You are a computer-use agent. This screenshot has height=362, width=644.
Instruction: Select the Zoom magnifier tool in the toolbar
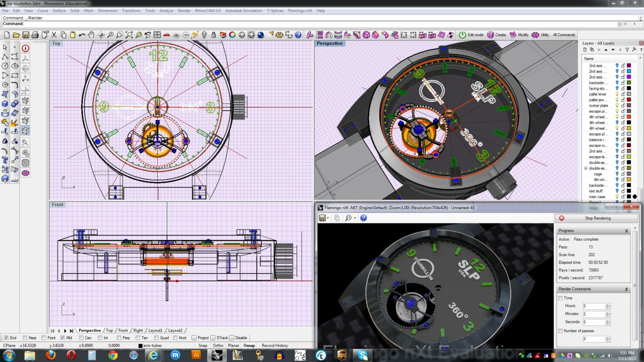(x=110, y=35)
